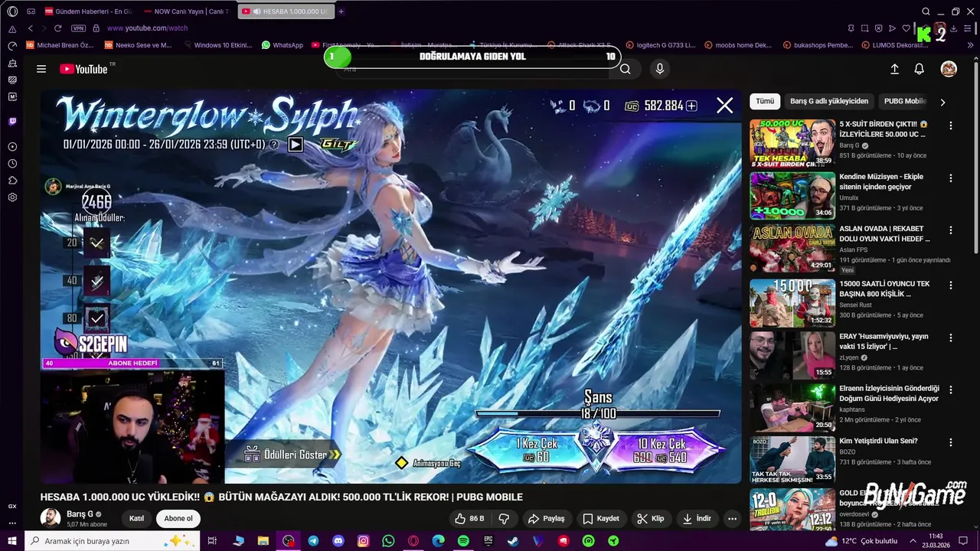Open the WhatsApp bookmark
Viewport: 980px width, 551px height.
[x=283, y=45]
